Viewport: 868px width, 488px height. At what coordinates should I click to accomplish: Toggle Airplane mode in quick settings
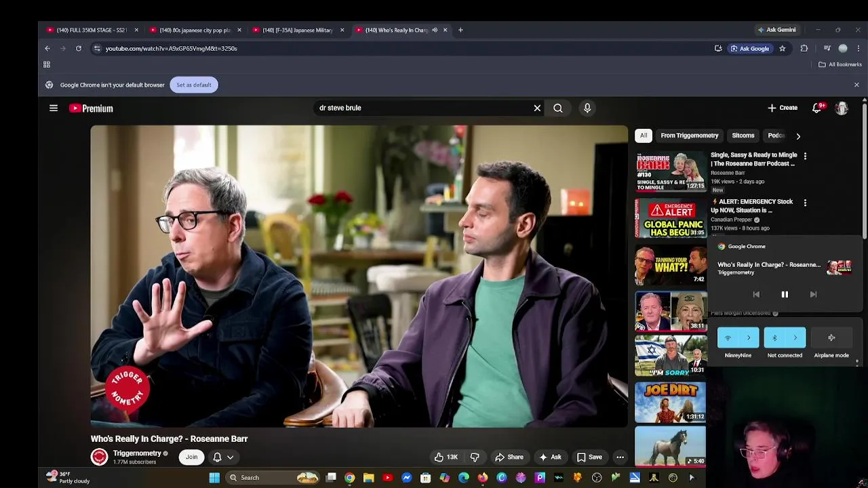[831, 338]
